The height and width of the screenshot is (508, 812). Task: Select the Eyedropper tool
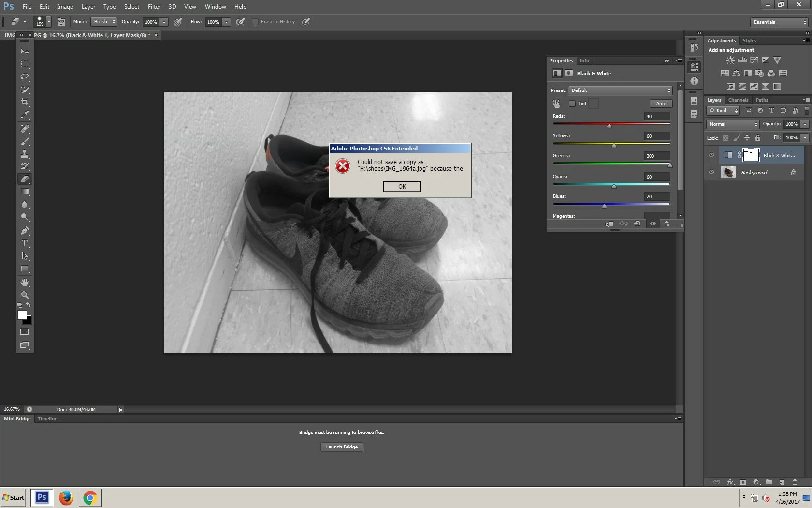tap(25, 115)
